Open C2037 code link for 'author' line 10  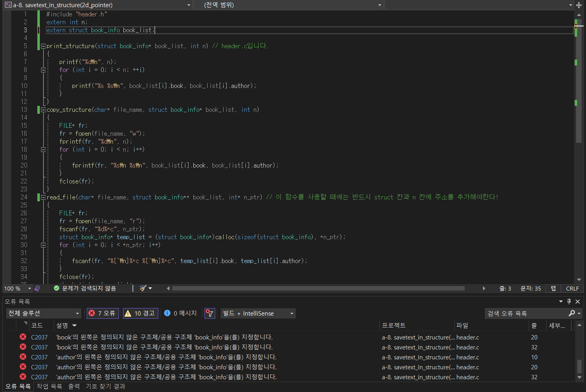point(39,357)
